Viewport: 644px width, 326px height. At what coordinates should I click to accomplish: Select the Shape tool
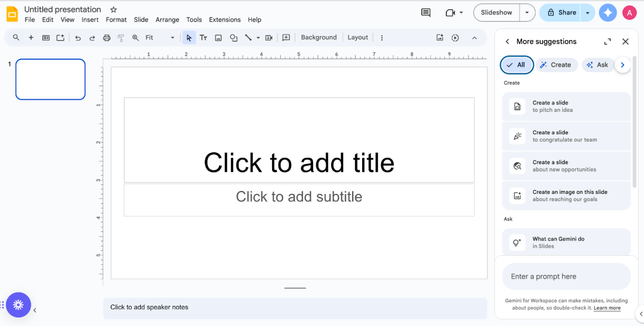coord(234,37)
